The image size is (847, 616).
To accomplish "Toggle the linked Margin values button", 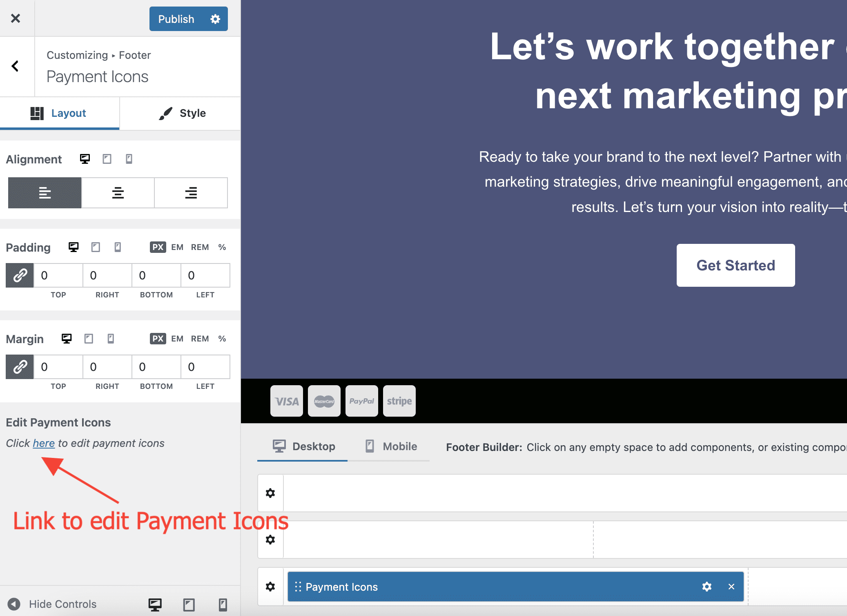I will [20, 367].
